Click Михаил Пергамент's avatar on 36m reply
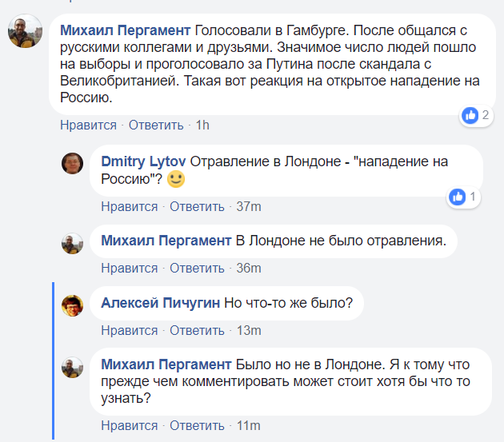This screenshot has width=504, height=442. [x=73, y=243]
